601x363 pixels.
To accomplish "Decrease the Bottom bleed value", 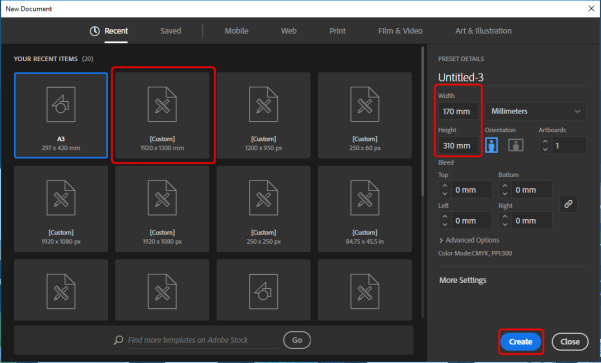I will [x=505, y=194].
